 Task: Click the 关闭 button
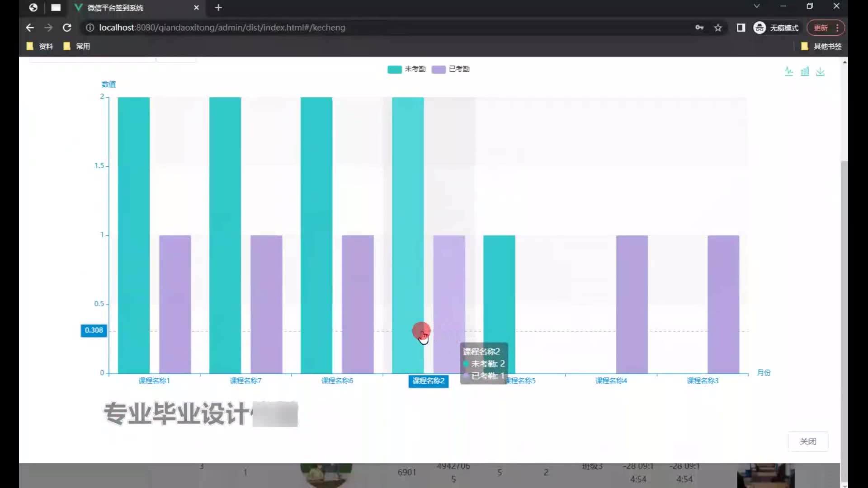coord(808,441)
